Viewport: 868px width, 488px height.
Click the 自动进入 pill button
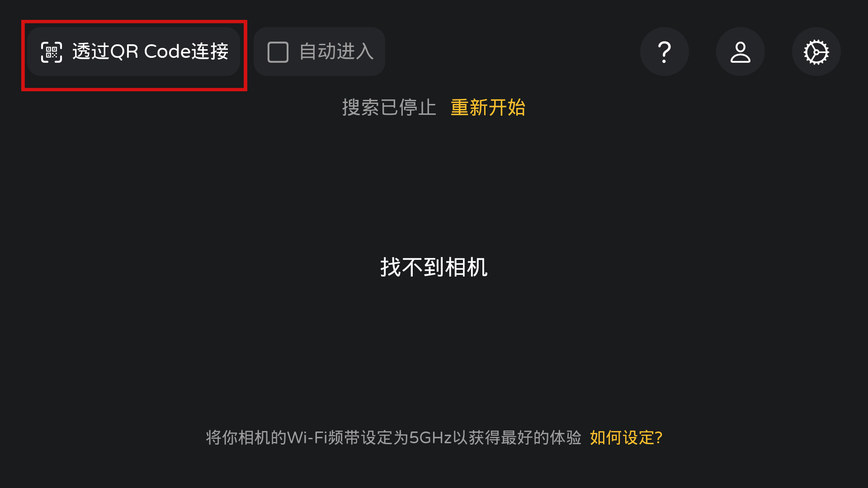click(x=319, y=52)
